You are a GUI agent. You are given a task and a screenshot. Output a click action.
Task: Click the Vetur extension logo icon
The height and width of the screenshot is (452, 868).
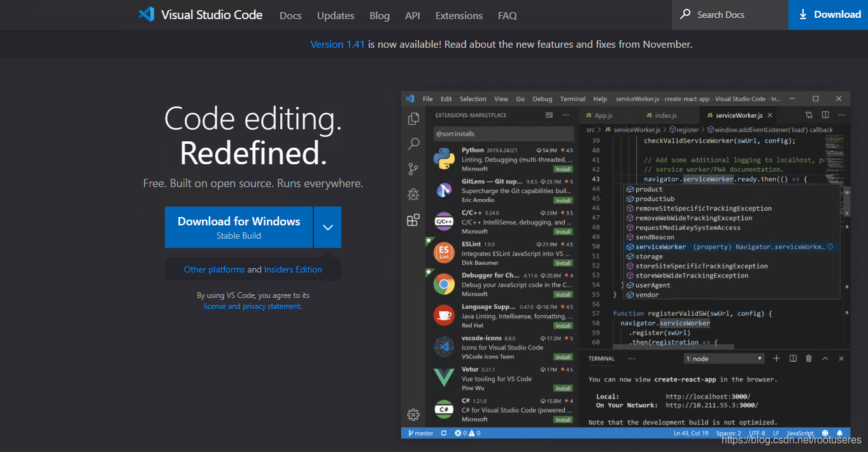[x=443, y=378]
